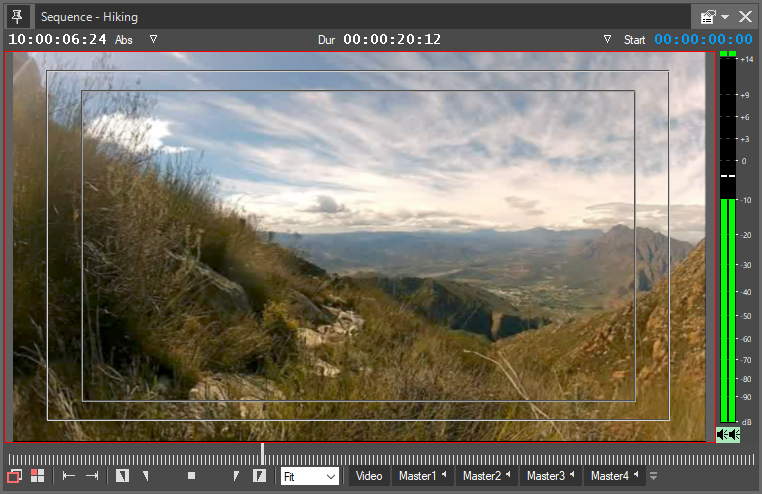Screen dimensions: 762x494
Task: Select the Video track button
Action: tap(369, 477)
